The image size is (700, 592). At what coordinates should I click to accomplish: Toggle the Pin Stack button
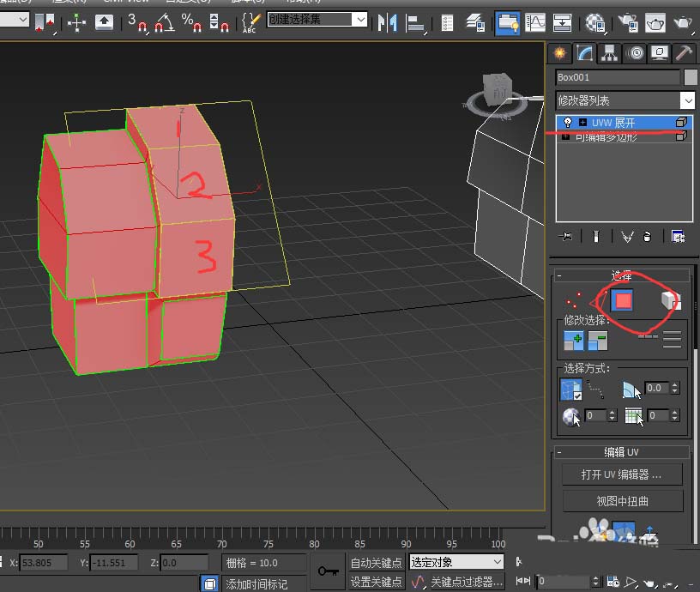[566, 237]
